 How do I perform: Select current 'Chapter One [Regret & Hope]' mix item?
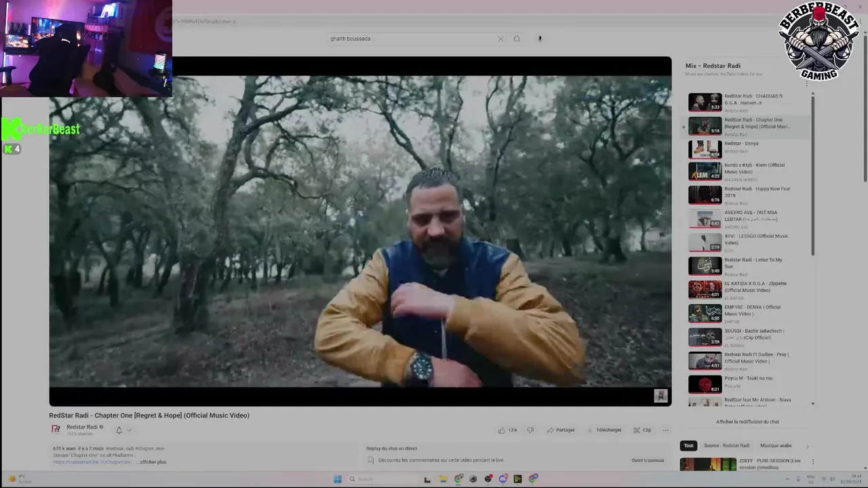pos(746,126)
